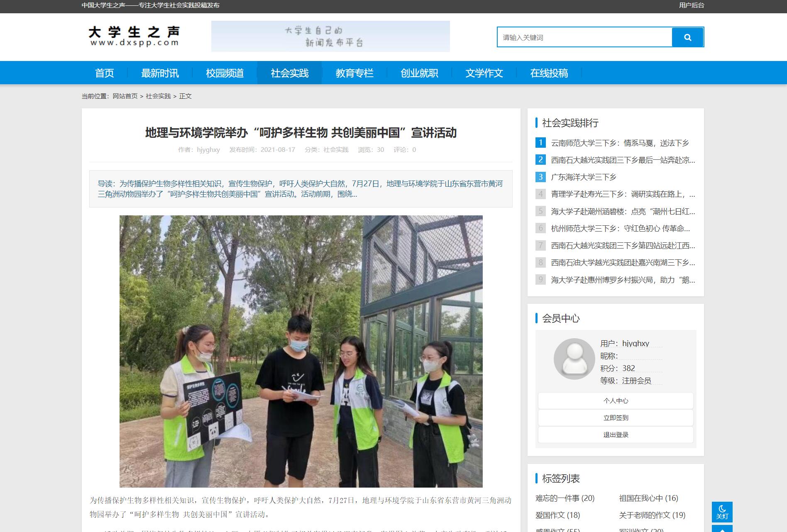Click the 社会实践排行 heading

pyautogui.click(x=570, y=123)
